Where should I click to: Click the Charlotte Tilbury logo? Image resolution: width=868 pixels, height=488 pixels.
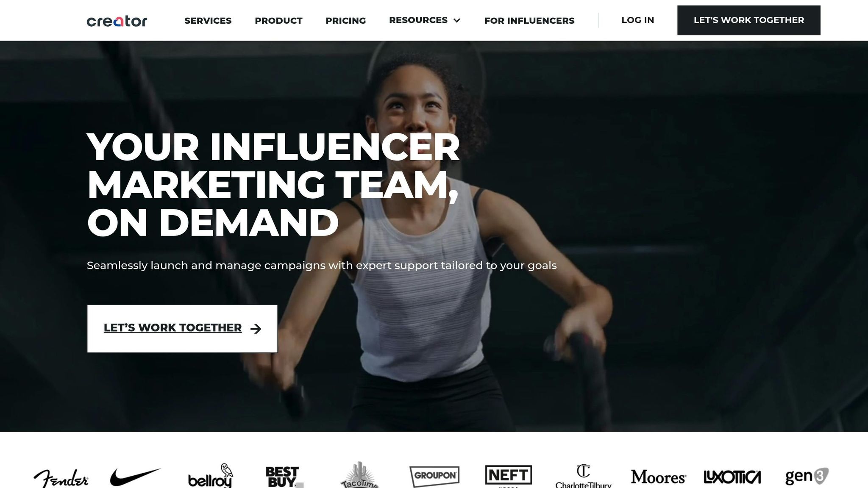click(583, 477)
